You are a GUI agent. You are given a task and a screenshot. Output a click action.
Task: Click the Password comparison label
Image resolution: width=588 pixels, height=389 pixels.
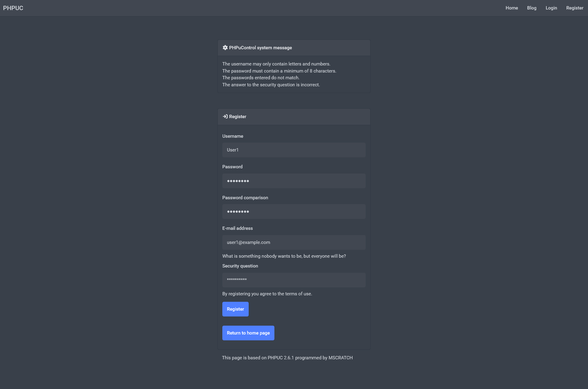tap(245, 198)
